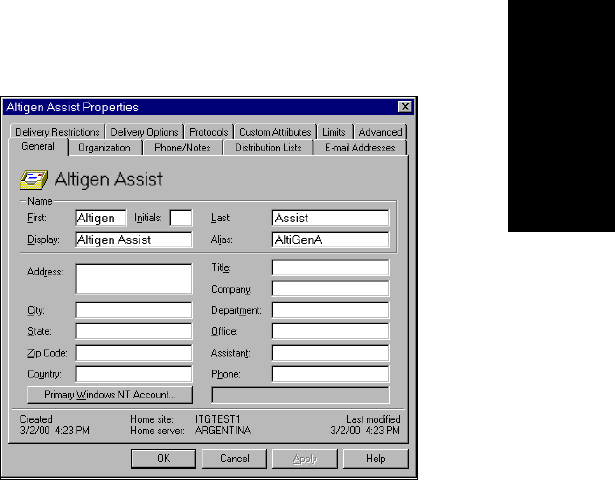
Task: Click the Cancel button
Action: [234, 458]
